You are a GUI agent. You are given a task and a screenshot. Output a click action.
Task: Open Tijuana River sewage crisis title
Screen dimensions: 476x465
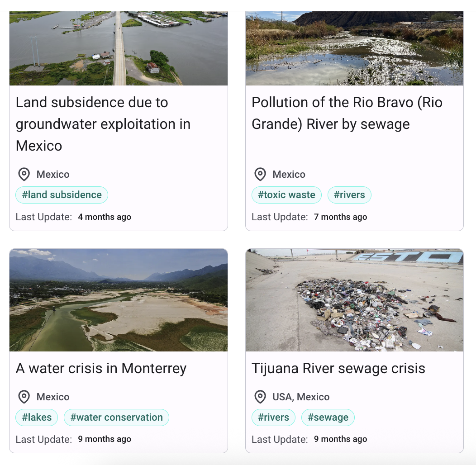[x=338, y=368]
